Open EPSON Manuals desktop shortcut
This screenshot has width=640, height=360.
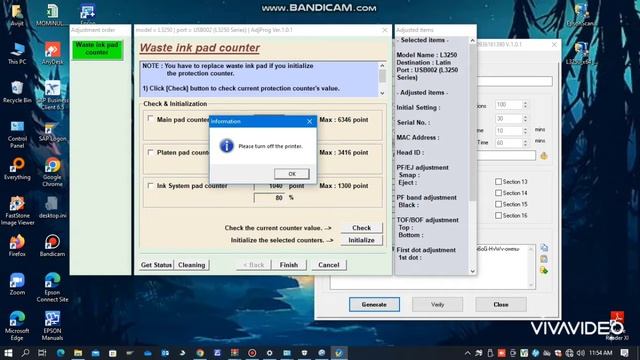(52, 325)
